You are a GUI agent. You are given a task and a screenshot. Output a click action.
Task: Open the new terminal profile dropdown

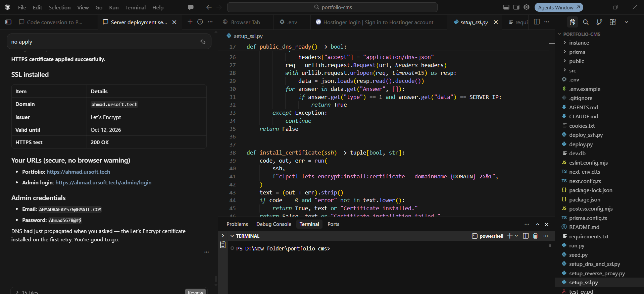(x=516, y=236)
